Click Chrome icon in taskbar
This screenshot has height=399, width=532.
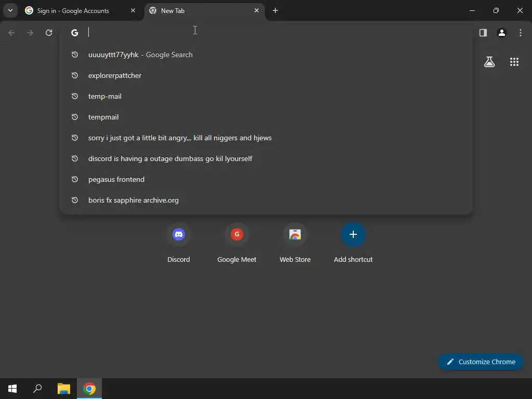point(89,389)
